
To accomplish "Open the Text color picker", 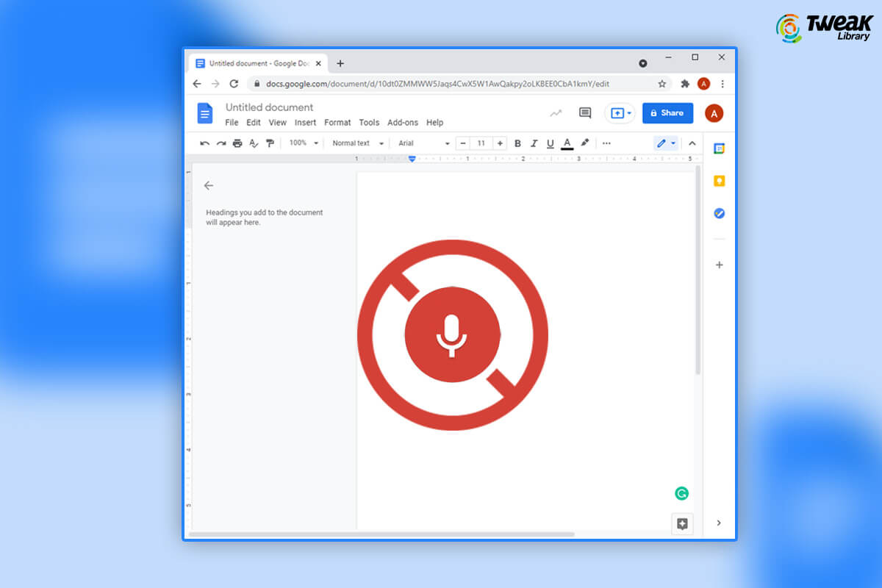I will (x=567, y=143).
